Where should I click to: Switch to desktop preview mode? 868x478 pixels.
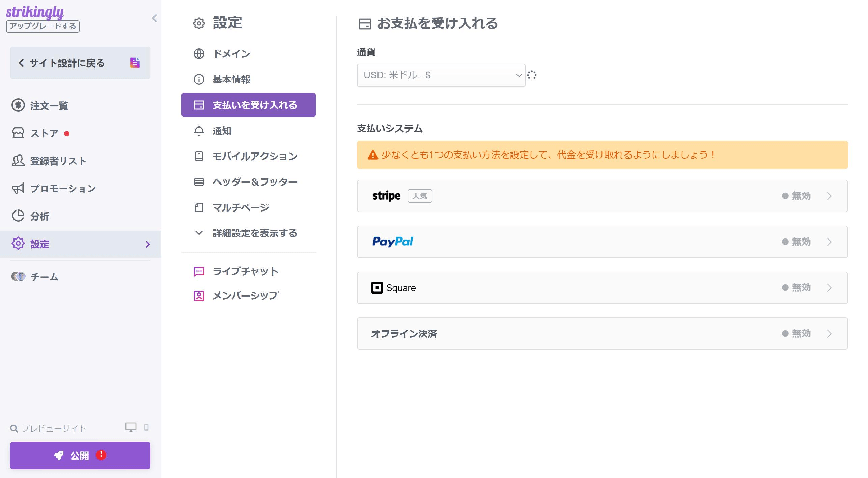[x=131, y=427]
